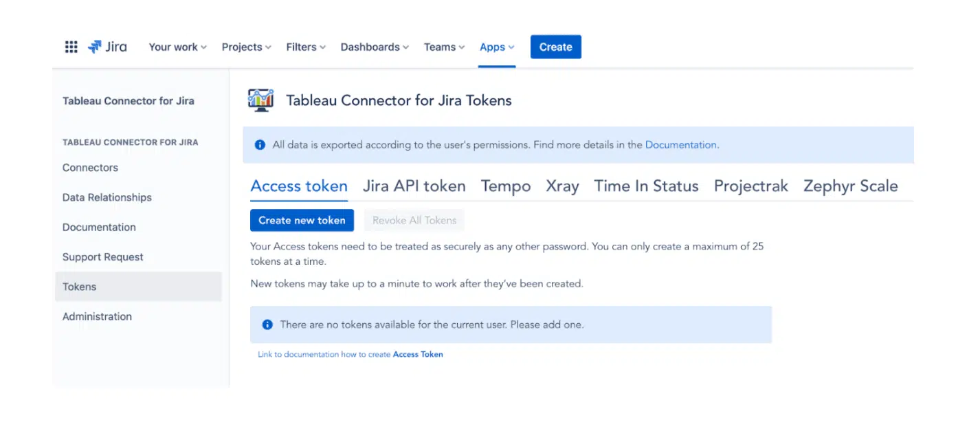
Task: Click the Tableau Connector app icon
Action: click(260, 100)
